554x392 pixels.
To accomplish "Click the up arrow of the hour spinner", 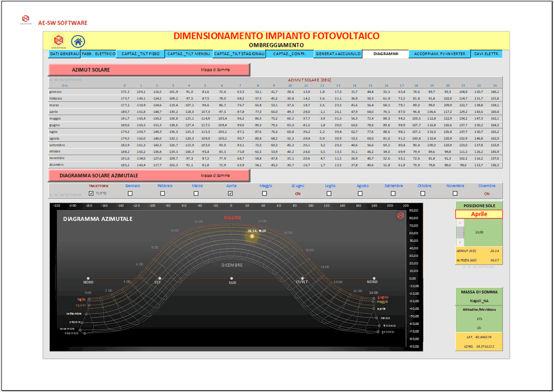I will click(x=460, y=223).
